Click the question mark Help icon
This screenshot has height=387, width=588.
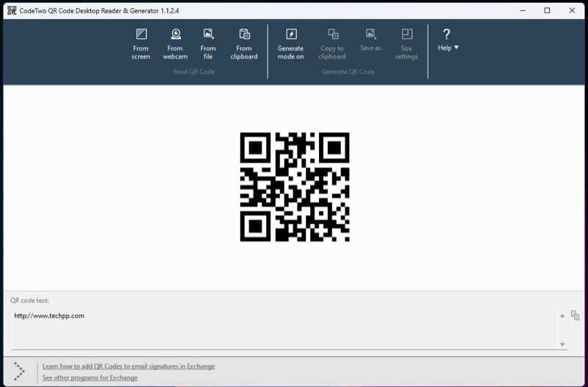coord(446,34)
